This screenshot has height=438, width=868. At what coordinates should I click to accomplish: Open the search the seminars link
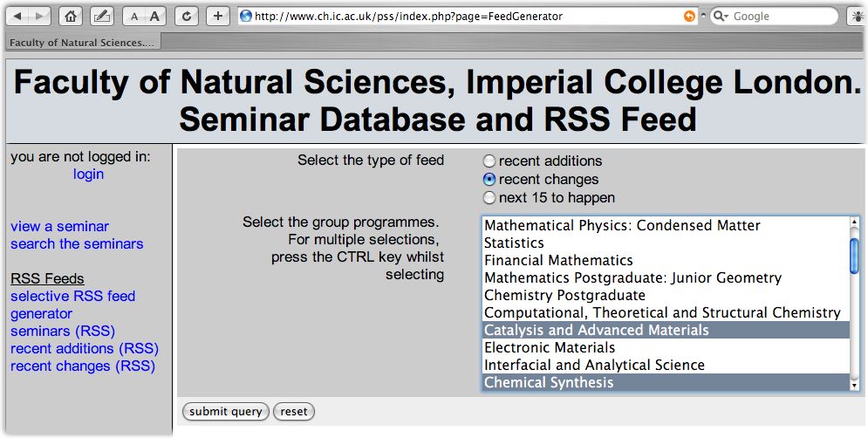77,243
